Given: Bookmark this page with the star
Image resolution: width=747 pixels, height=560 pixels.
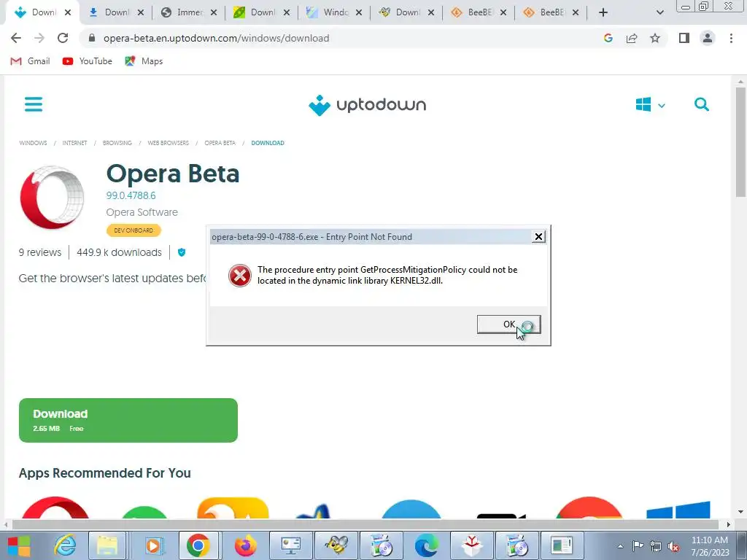Looking at the screenshot, I should (655, 38).
